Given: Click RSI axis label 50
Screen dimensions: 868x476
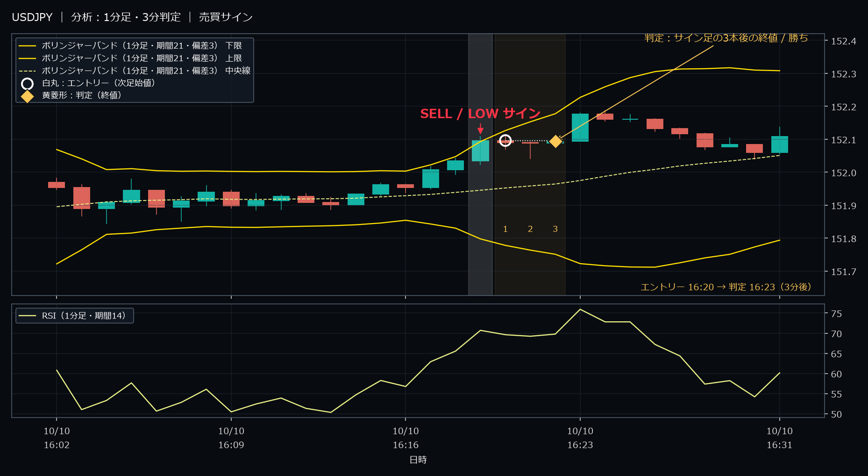Looking at the screenshot, I should pos(836,414).
